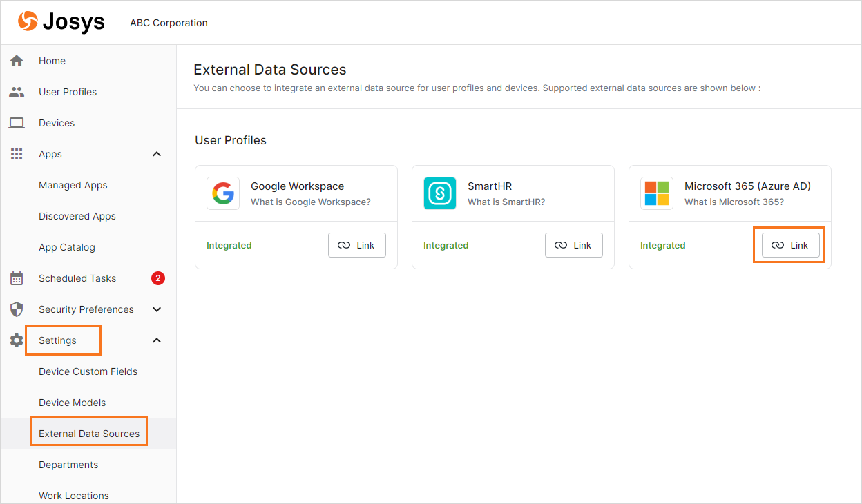This screenshot has width=862, height=504.
Task: Click the Microsoft 365 (Azure AD) title
Action: tap(747, 186)
